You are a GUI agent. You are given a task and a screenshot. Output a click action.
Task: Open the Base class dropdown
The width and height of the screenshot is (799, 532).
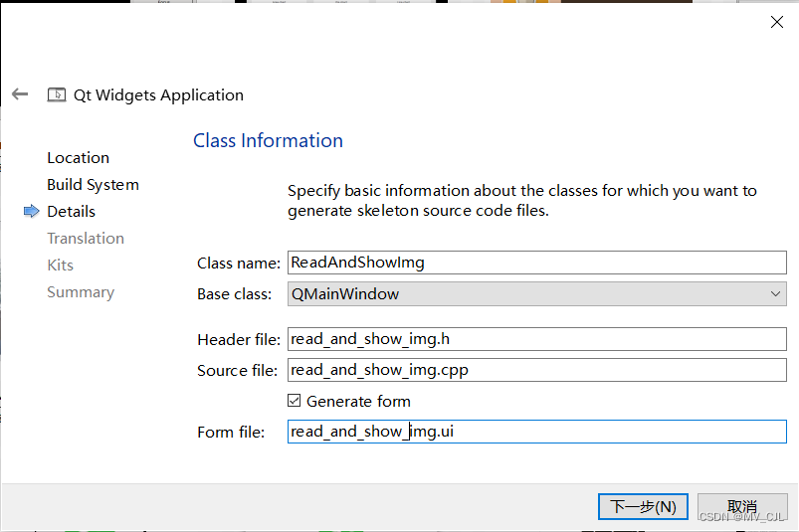pos(537,293)
